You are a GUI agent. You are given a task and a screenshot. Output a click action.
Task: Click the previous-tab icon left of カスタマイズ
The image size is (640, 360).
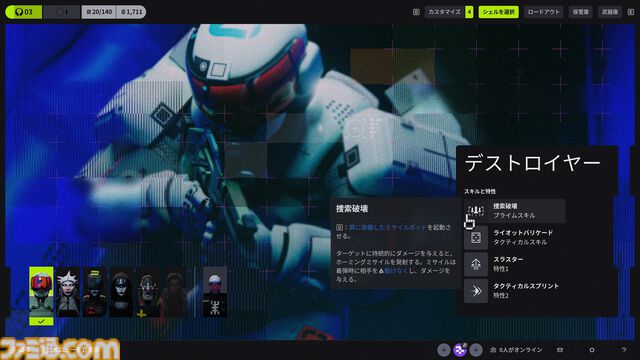(416, 12)
